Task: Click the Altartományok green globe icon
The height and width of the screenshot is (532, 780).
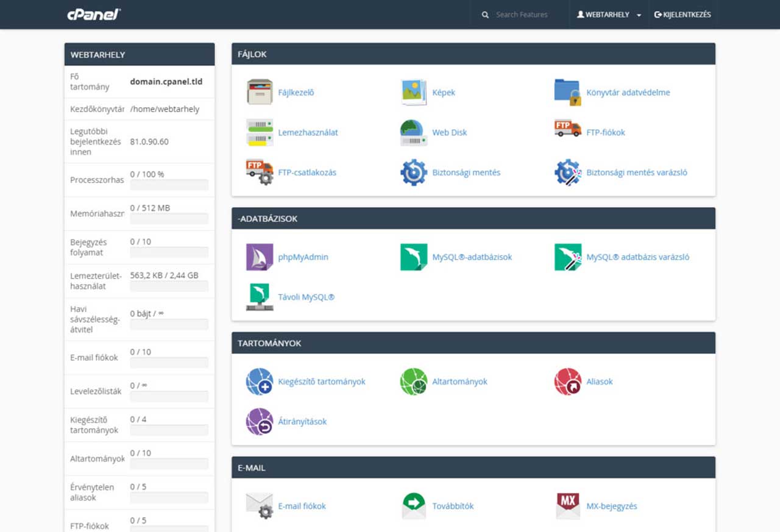Action: click(414, 381)
